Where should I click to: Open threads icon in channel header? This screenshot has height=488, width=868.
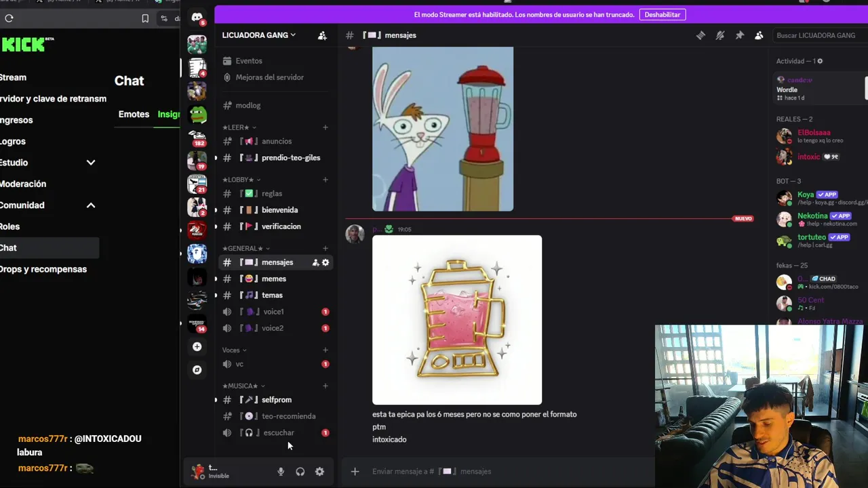pyautogui.click(x=701, y=35)
